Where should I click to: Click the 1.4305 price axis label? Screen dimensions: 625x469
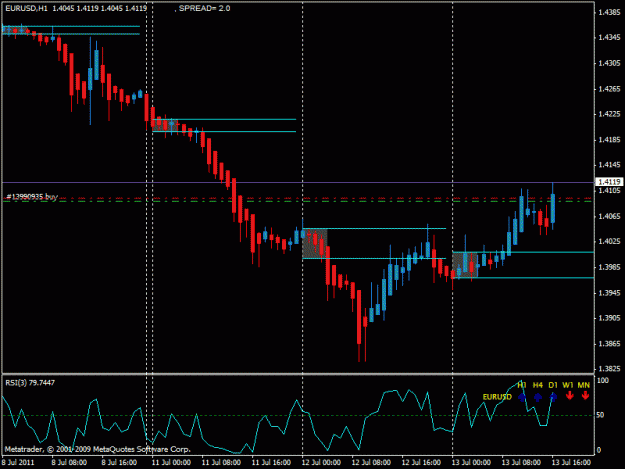pos(609,63)
